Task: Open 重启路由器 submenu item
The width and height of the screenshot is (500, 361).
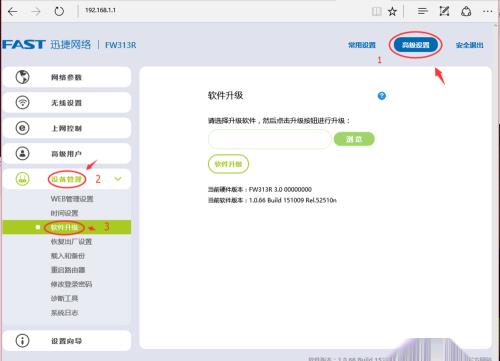Action: (68, 270)
